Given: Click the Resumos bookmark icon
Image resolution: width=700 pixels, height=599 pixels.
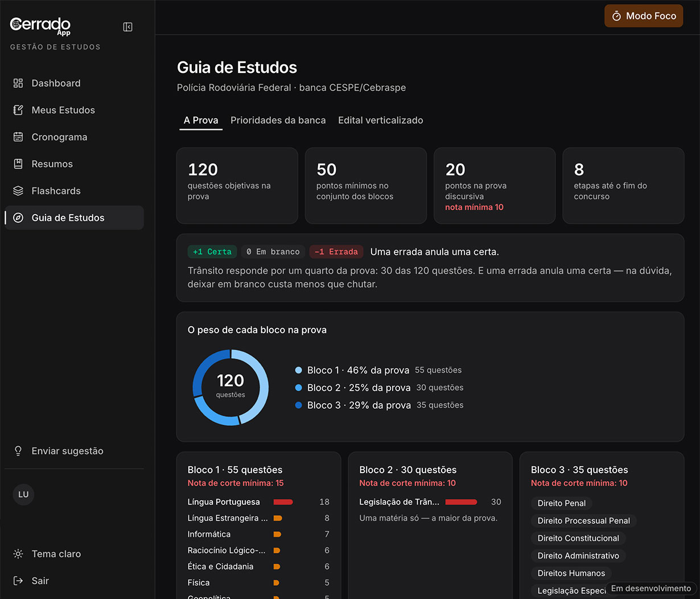Looking at the screenshot, I should [x=18, y=164].
